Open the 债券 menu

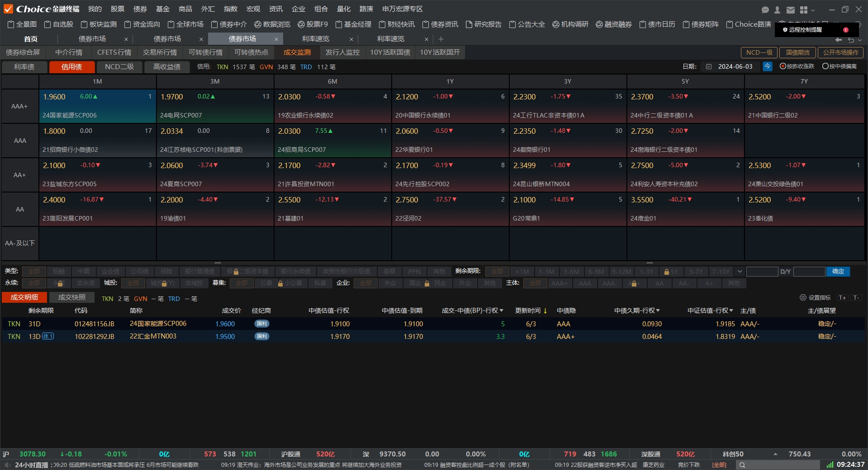[x=140, y=9]
